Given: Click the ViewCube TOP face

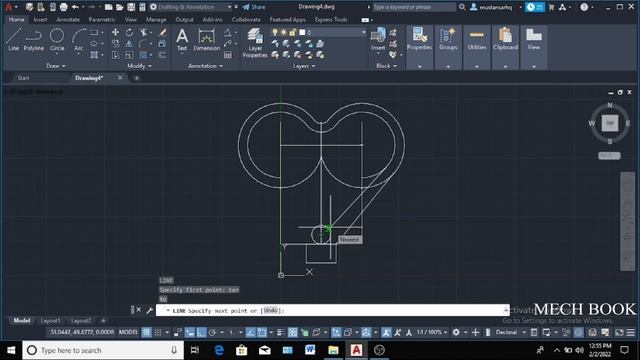Looking at the screenshot, I should 610,123.
